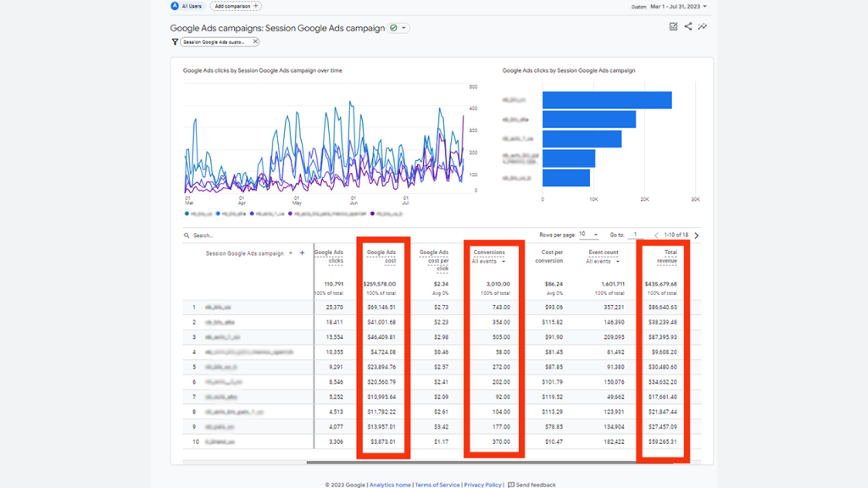This screenshot has width=868, height=488.
Task: Open the Privacy Policy link
Action: tap(482, 485)
